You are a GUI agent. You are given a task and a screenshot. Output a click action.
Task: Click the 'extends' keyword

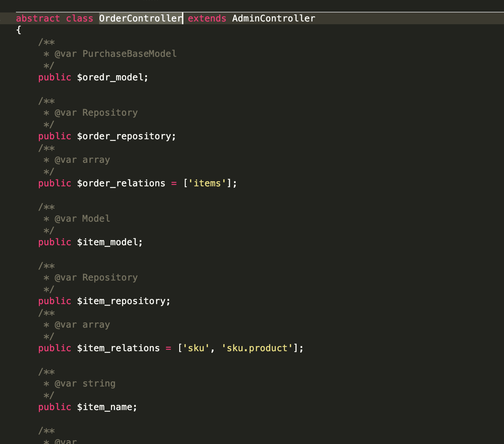[x=207, y=18]
